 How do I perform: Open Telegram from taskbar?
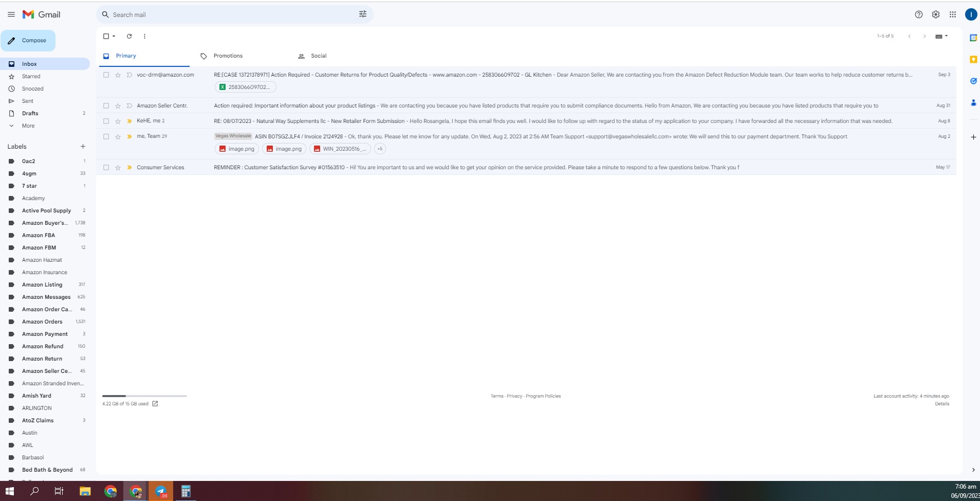tap(161, 491)
